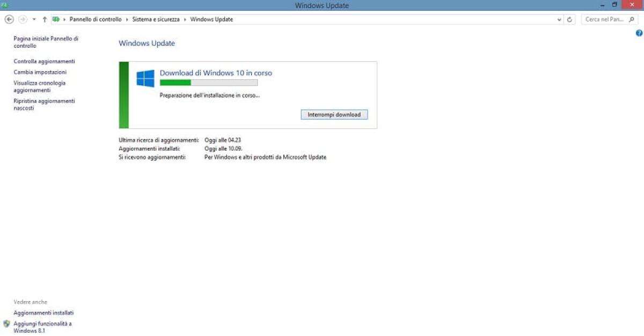Open Aggiornamenti installati link at bottom
Screen dimensions: 644x336
tap(43, 312)
